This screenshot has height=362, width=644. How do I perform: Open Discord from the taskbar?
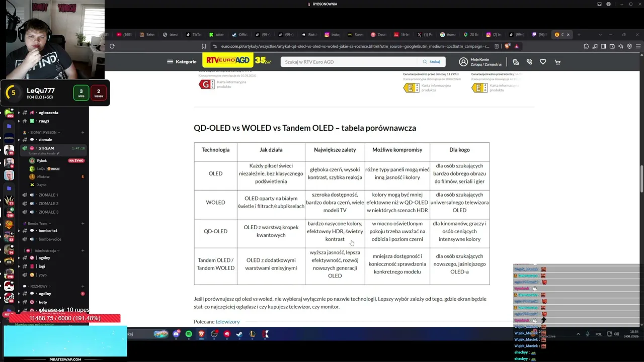click(176, 334)
